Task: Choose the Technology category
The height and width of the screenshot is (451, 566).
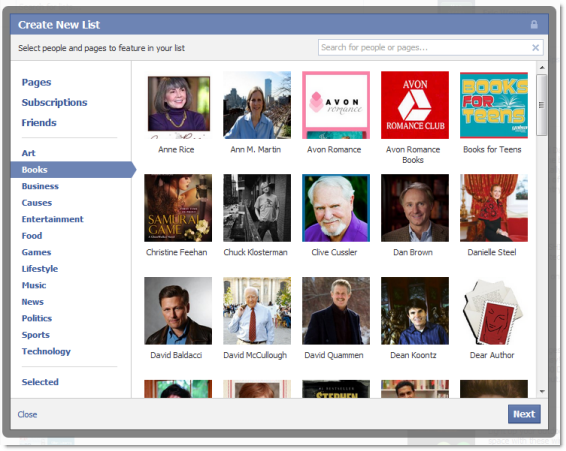Action: (46, 352)
